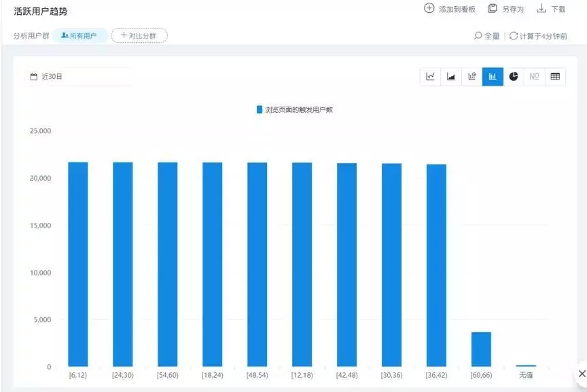Click the 20,000 y-axis label
This screenshot has height=392, width=587.
tap(41, 178)
